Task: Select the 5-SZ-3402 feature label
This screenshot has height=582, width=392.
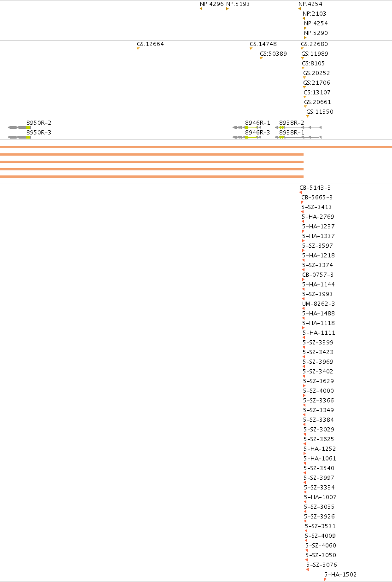Action: (x=318, y=372)
